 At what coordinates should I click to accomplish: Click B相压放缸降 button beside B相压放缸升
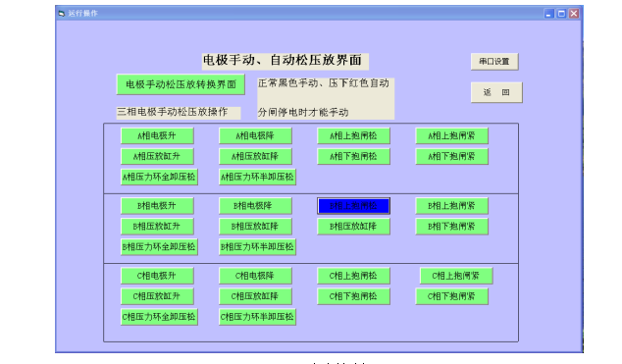click(255, 227)
